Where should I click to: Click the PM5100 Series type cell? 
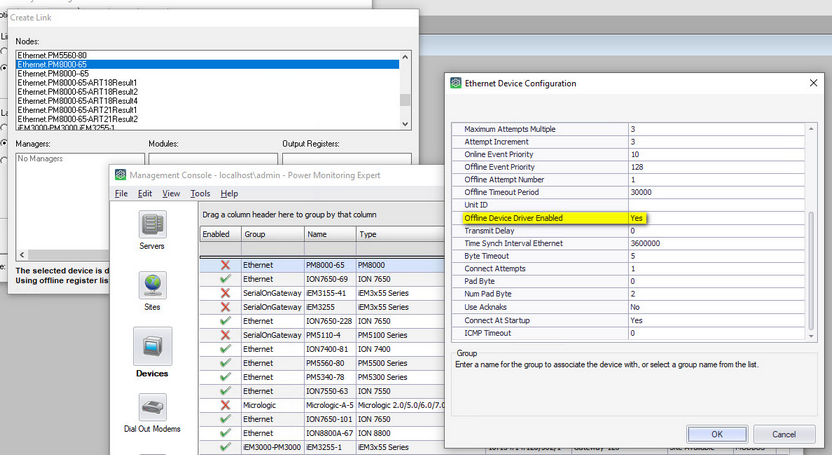tap(400, 335)
